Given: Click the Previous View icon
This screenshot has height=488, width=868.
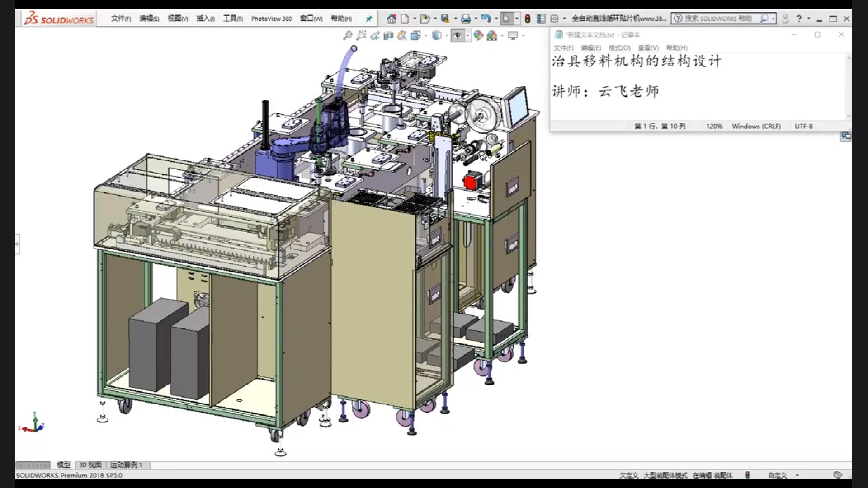Looking at the screenshot, I should (x=375, y=35).
